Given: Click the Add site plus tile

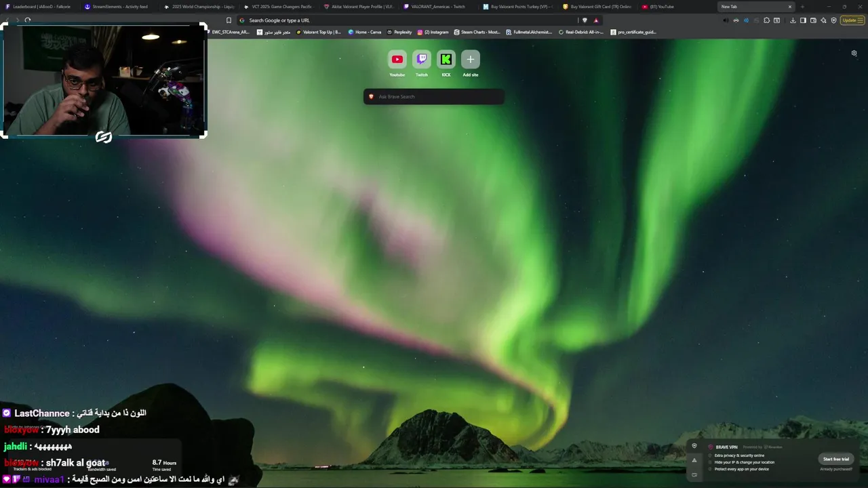Looking at the screenshot, I should click(x=471, y=60).
